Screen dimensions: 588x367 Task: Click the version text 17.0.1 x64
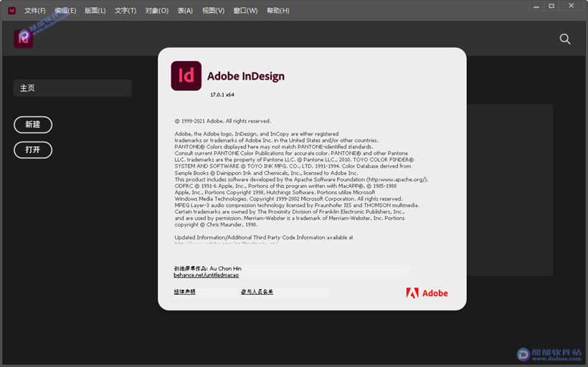222,95
